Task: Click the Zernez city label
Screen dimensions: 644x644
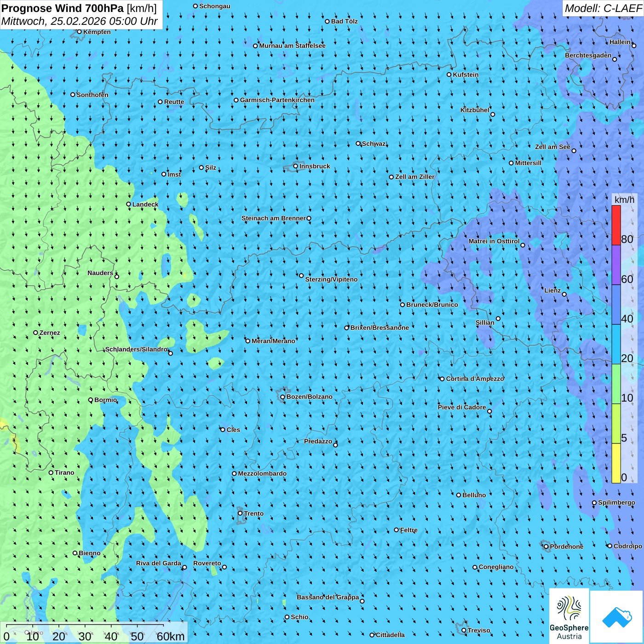Action: click(x=50, y=333)
